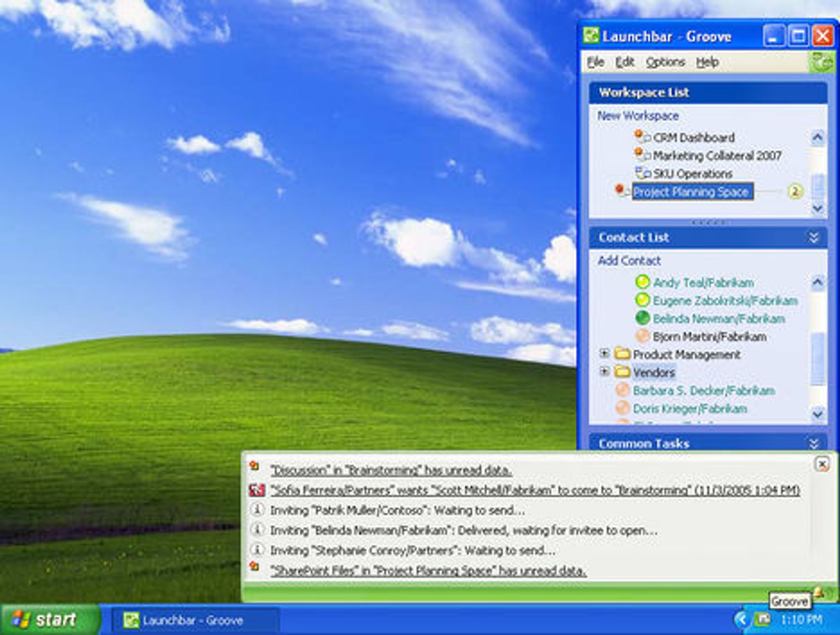The height and width of the screenshot is (635, 840).
Task: Collapse the Contact List panel
Action: click(814, 237)
